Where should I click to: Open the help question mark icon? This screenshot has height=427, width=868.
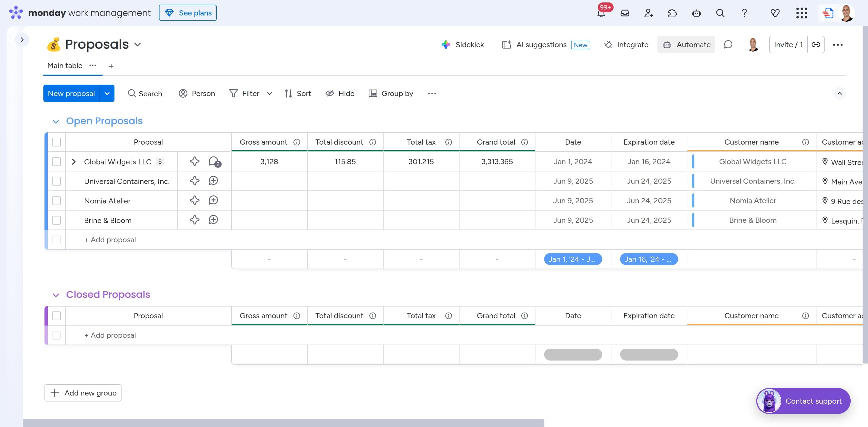point(744,13)
